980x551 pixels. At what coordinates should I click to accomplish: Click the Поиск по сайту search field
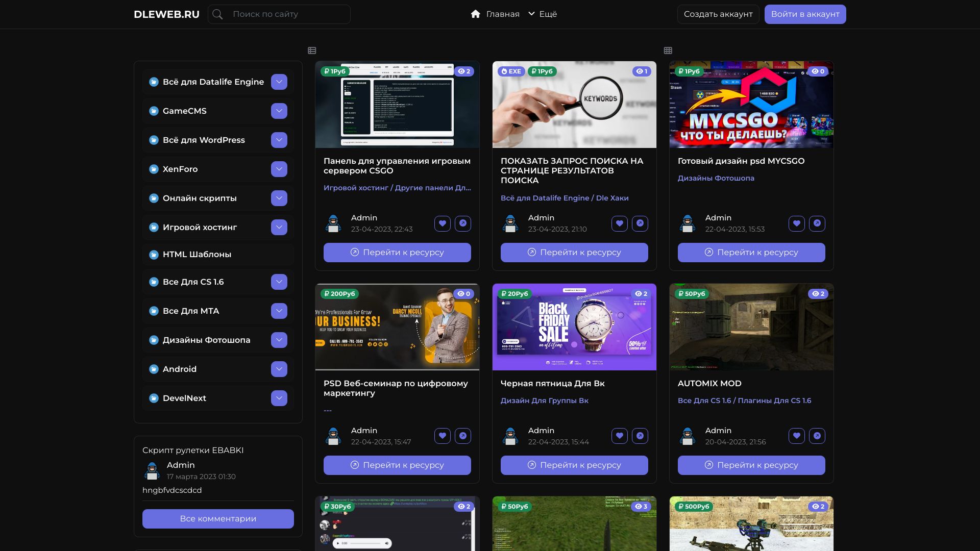279,14
